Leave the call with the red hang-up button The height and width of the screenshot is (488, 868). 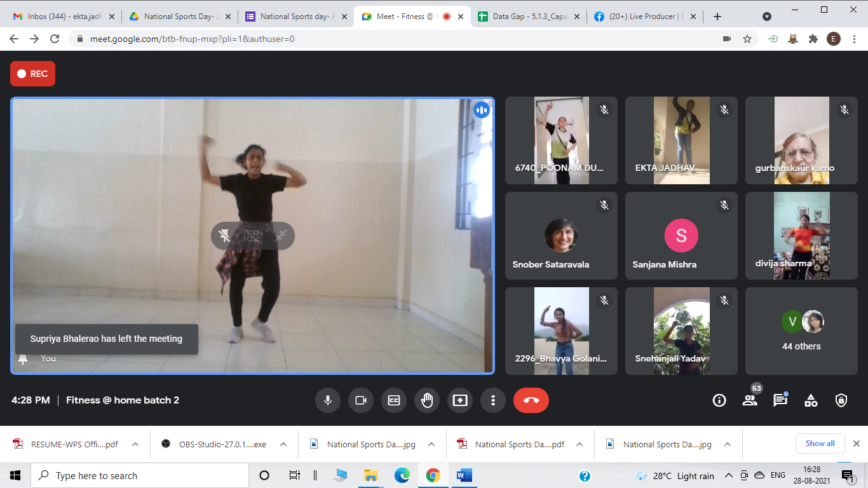pos(531,400)
